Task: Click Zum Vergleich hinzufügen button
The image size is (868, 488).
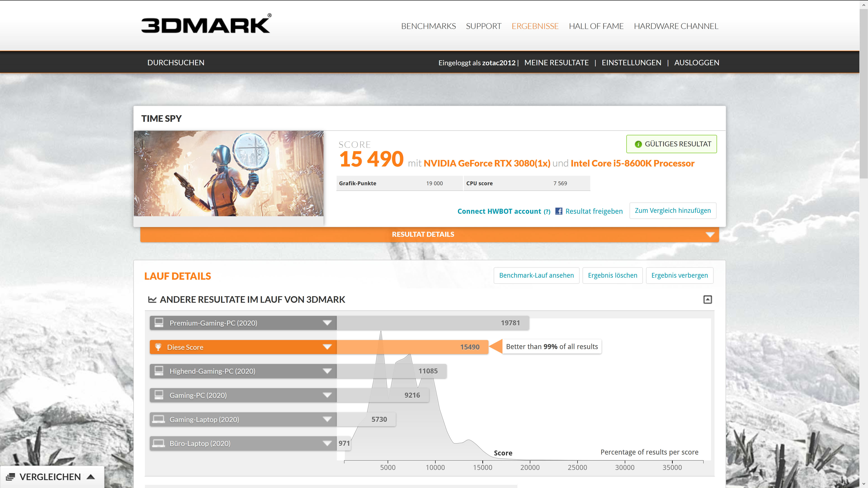Action: coord(672,211)
